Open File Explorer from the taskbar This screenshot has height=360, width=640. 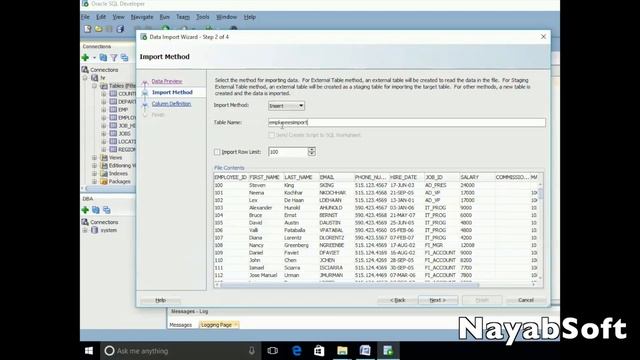[342, 351]
